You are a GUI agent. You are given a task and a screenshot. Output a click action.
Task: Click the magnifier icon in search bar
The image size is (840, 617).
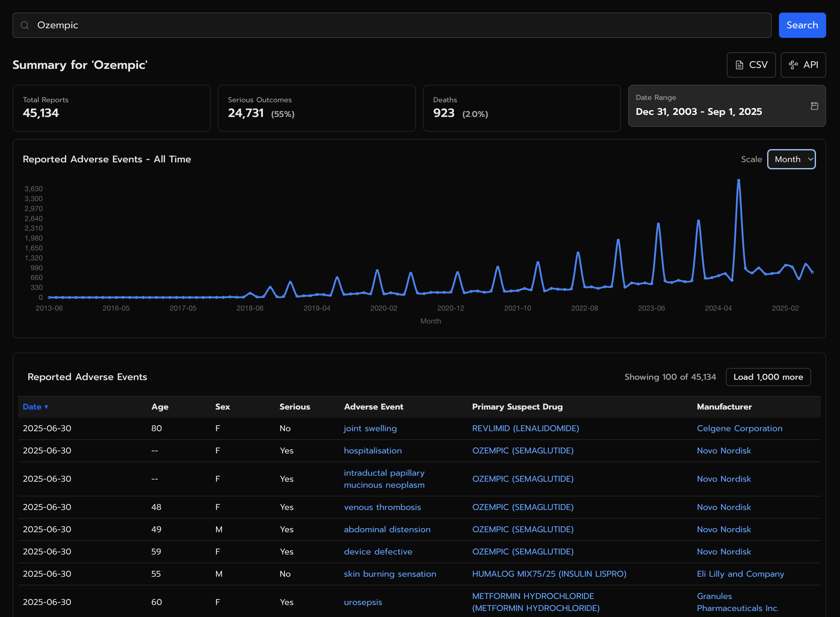click(x=25, y=25)
